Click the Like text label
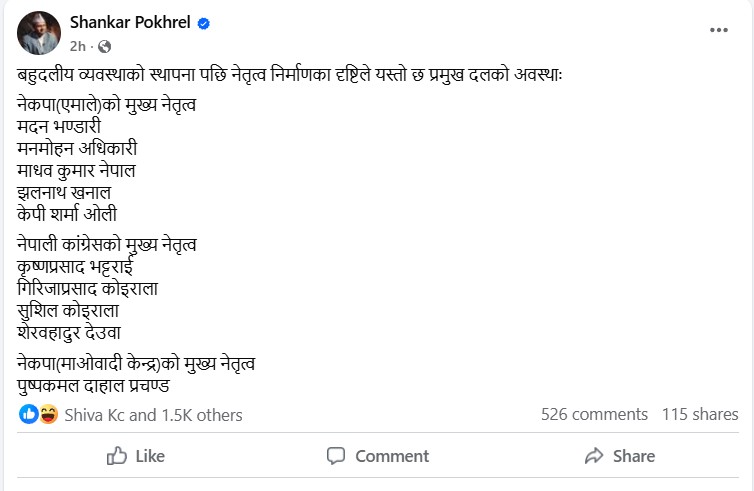This screenshot has width=754, height=491. pos(150,456)
